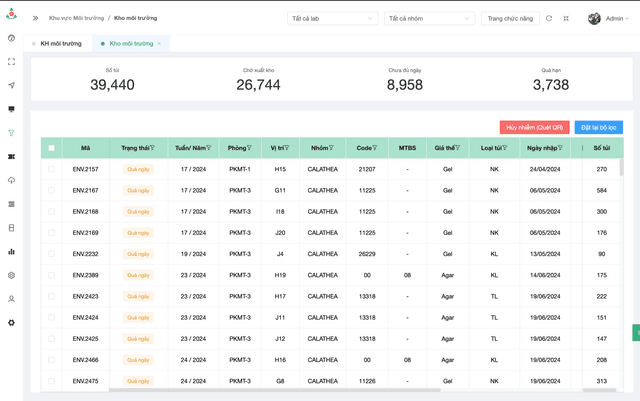Open the hexagon cube sidebar icon
This screenshot has width=640, height=401.
tap(11, 275)
